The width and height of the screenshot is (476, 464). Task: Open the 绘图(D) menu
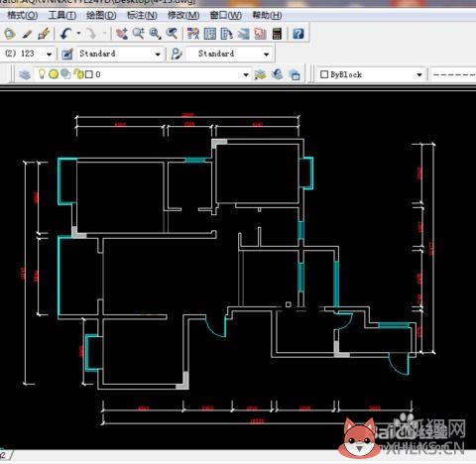pyautogui.click(x=101, y=16)
